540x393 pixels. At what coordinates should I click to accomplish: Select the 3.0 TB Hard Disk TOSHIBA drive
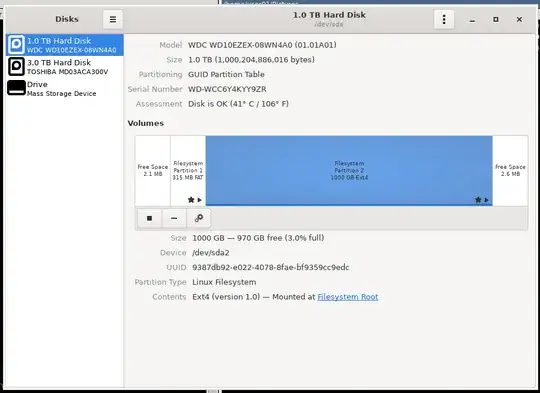point(65,67)
